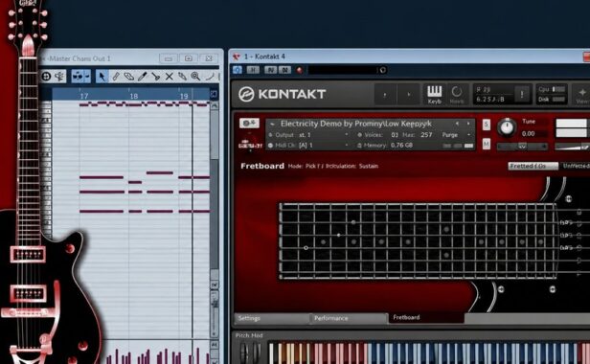Click bar 18 on key editor ruler
This screenshot has height=364, width=590.
(133, 96)
